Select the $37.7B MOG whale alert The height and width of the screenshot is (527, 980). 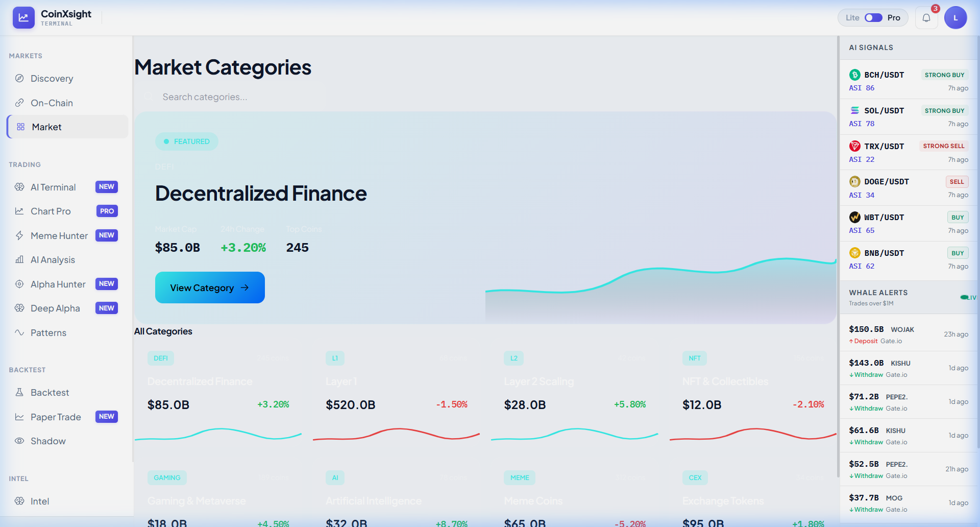(909, 503)
